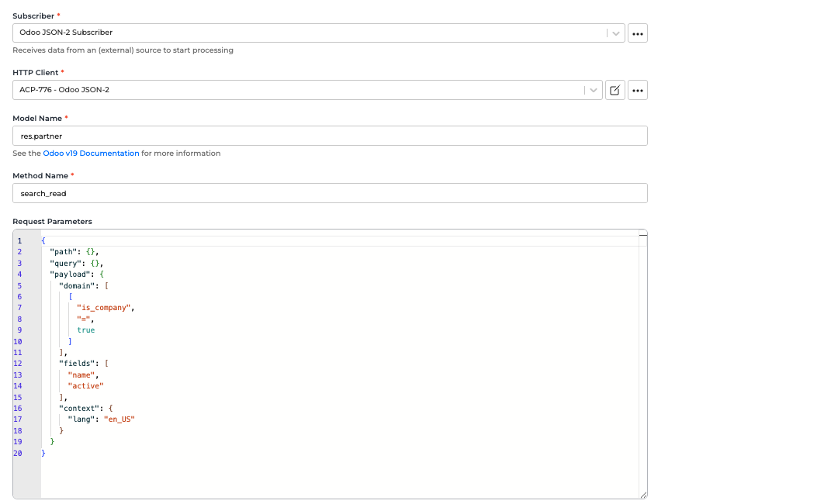
Task: Open the Odoo v19 Documentation link
Action: (x=92, y=154)
